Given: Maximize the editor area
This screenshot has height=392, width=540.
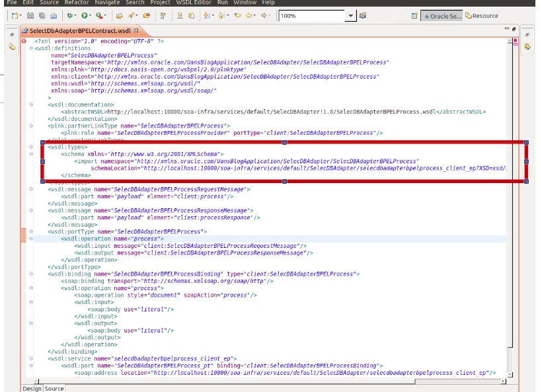Looking at the screenshot, I should pyautogui.click(x=514, y=29).
